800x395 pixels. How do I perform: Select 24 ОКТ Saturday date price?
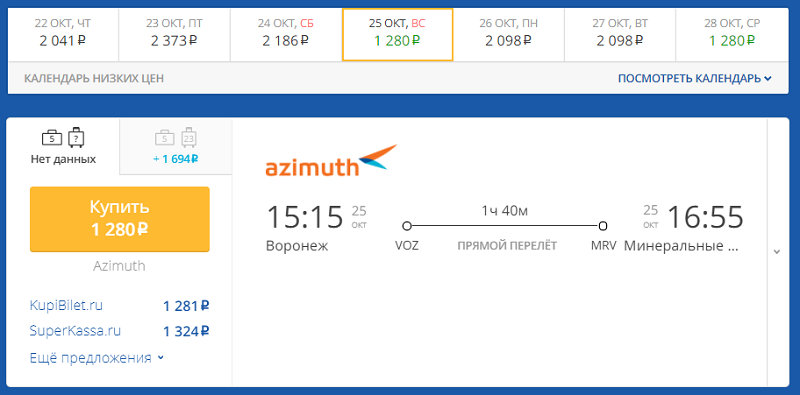pos(286,35)
